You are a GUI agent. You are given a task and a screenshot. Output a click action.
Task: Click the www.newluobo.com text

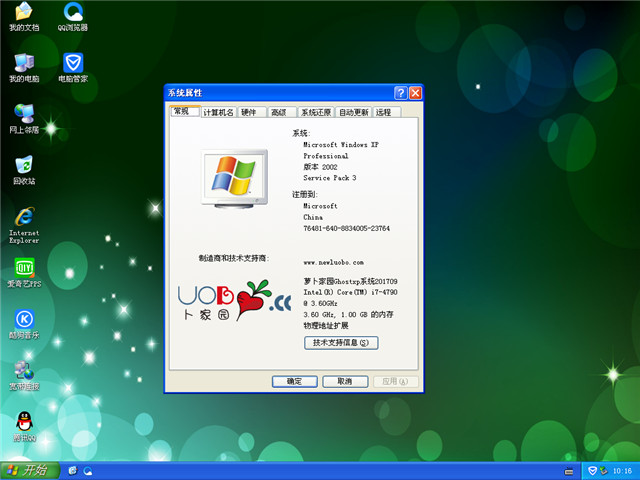click(x=333, y=262)
